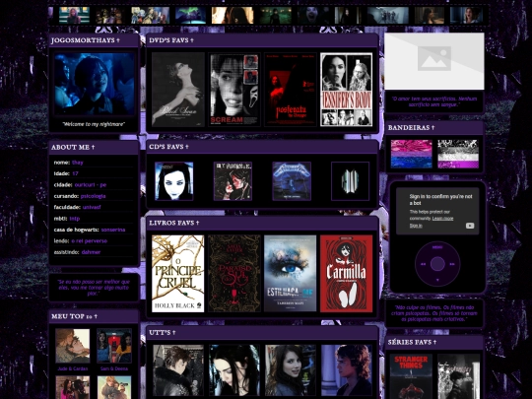
Task: Click the 'Não culpe os filmes' quote box
Action: coord(433,313)
